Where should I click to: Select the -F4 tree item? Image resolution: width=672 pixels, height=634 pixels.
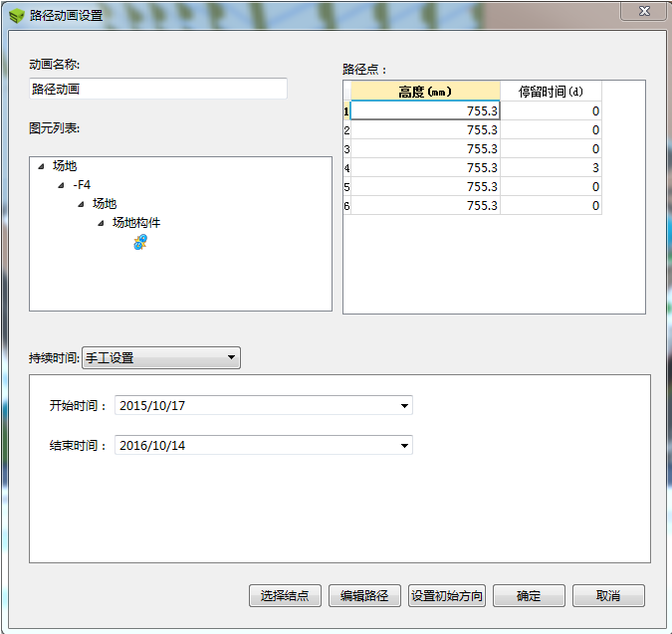point(82,185)
